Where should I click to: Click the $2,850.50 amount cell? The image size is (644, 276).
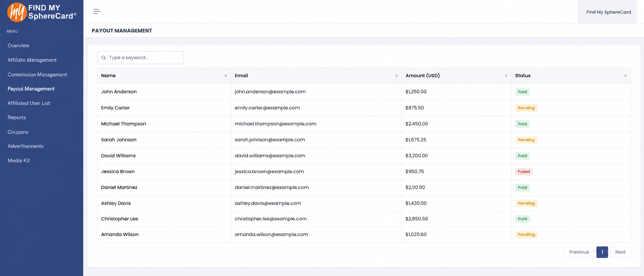[x=457, y=219]
